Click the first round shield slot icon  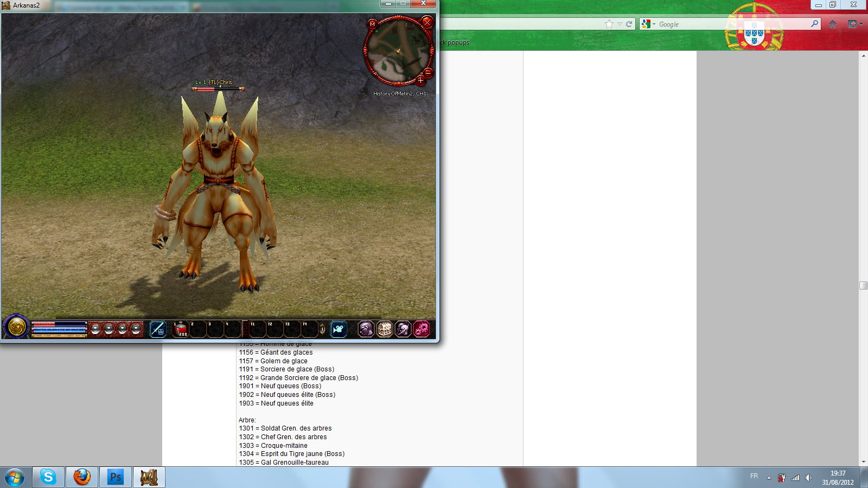[x=95, y=329]
